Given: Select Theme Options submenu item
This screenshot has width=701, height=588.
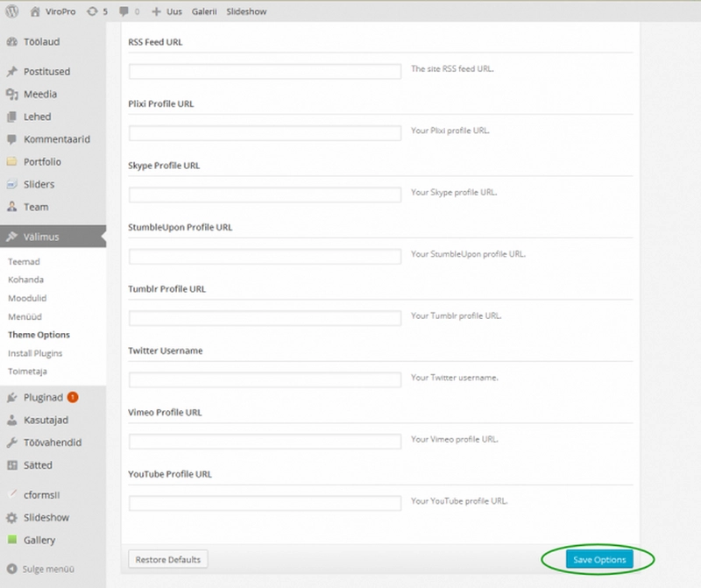Looking at the screenshot, I should [39, 335].
